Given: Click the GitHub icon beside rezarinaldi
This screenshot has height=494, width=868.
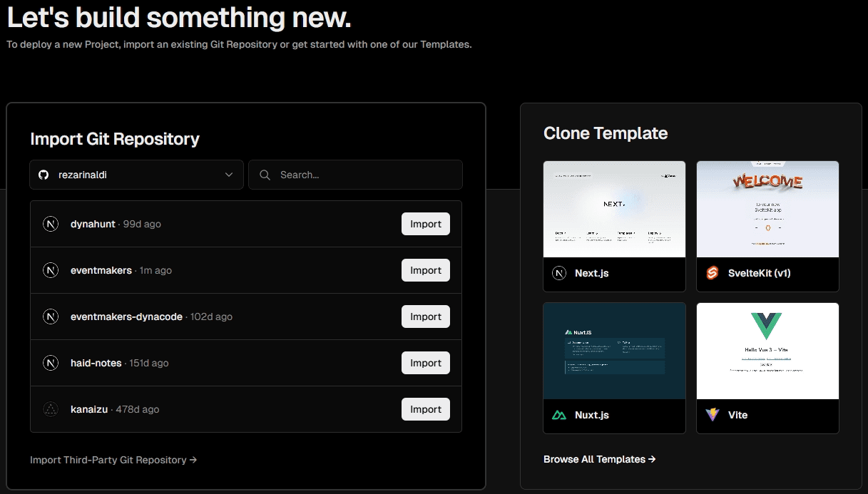Looking at the screenshot, I should tap(44, 175).
